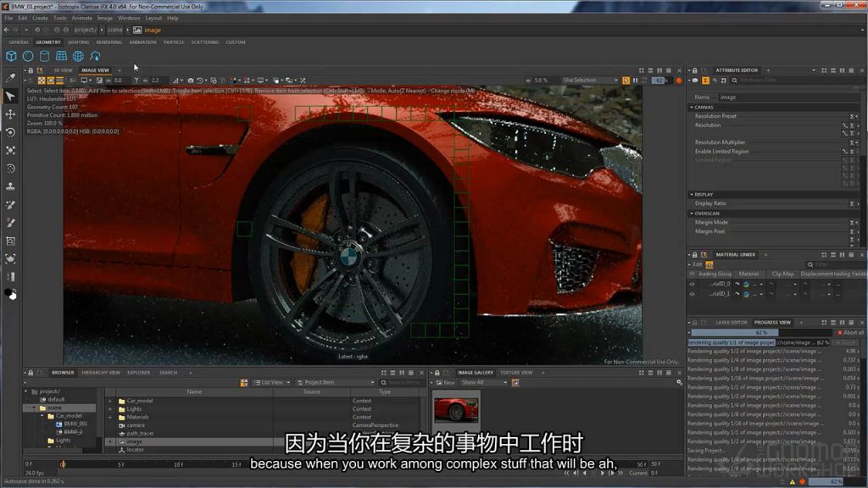This screenshot has width=868, height=488.
Task: Open the snapshot camera icon in image view
Action: coord(191,80)
